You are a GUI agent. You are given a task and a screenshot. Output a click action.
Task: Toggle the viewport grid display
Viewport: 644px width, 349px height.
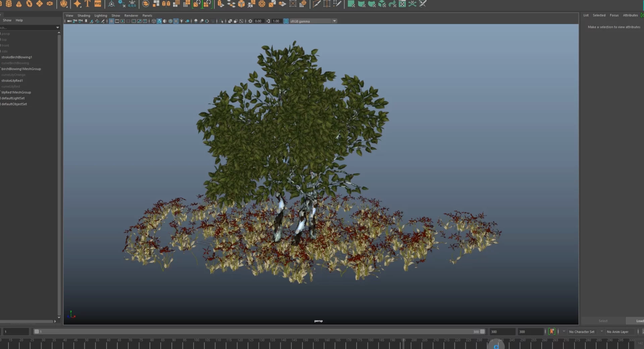111,21
